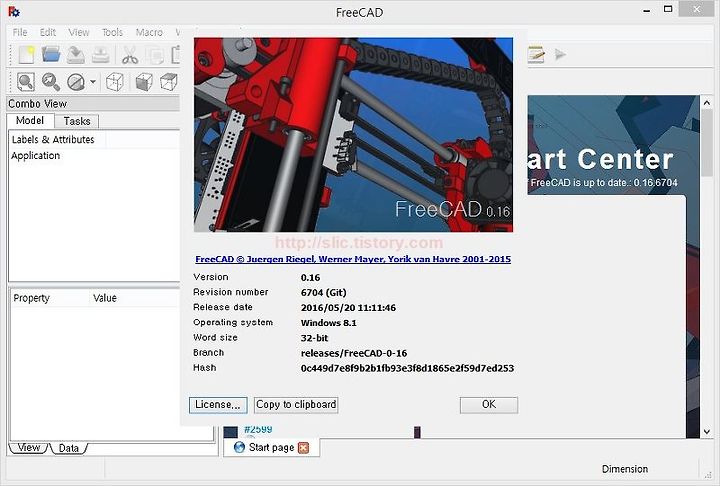
Task: Click the Dimension status bar entry
Action: (x=624, y=469)
